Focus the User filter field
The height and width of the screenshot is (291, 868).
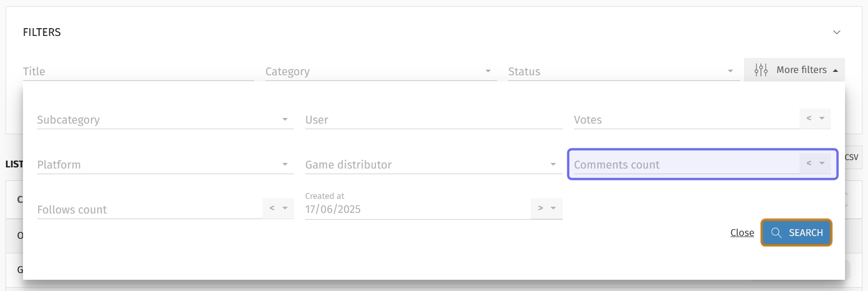point(434,120)
